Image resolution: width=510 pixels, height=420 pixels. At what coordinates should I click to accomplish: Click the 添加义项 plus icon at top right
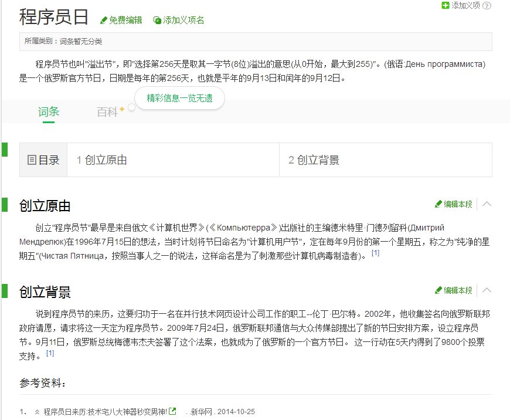tap(446, 5)
